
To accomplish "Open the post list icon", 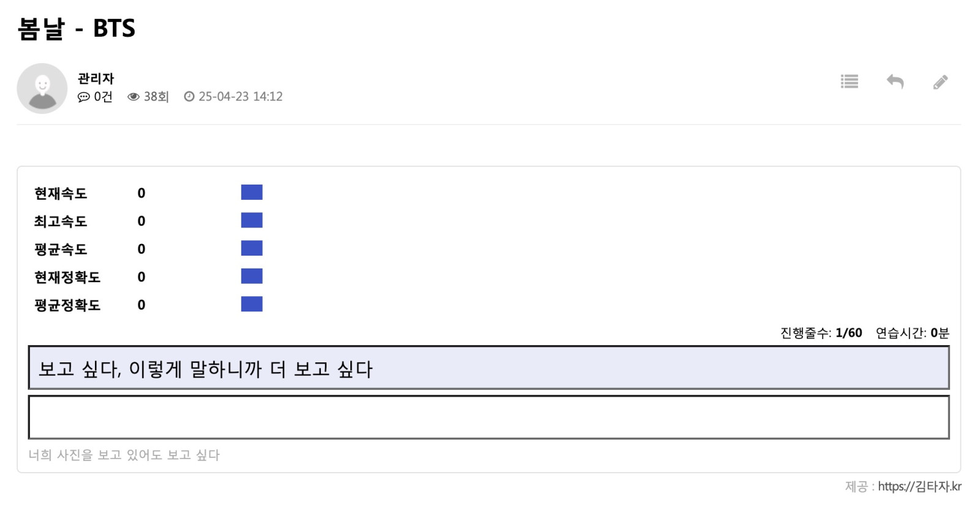I will pyautogui.click(x=849, y=82).
